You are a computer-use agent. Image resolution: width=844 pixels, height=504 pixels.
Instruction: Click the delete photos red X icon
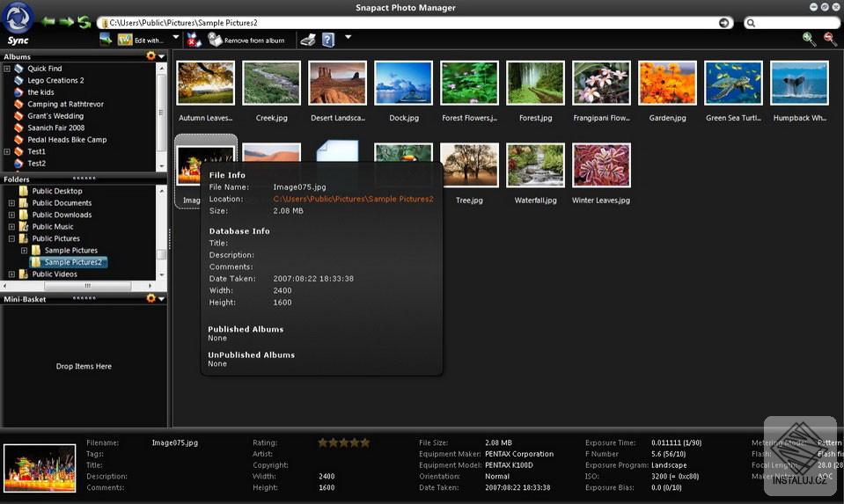[x=194, y=40]
